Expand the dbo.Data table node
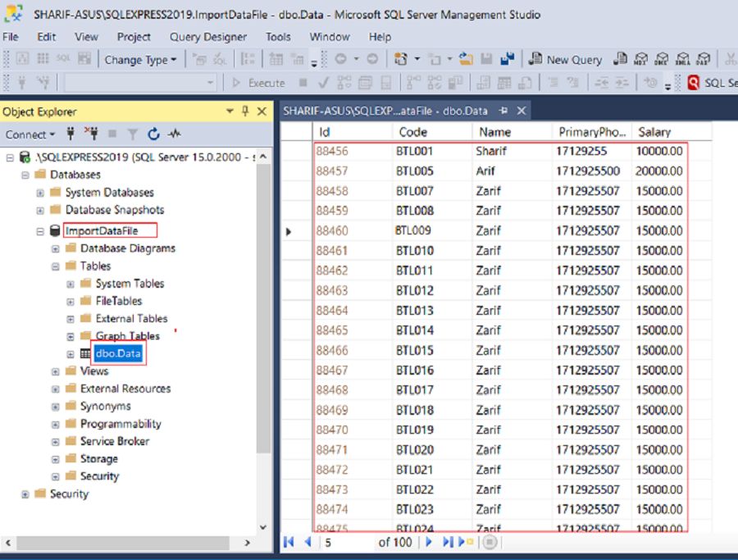The image size is (738, 560). (71, 354)
